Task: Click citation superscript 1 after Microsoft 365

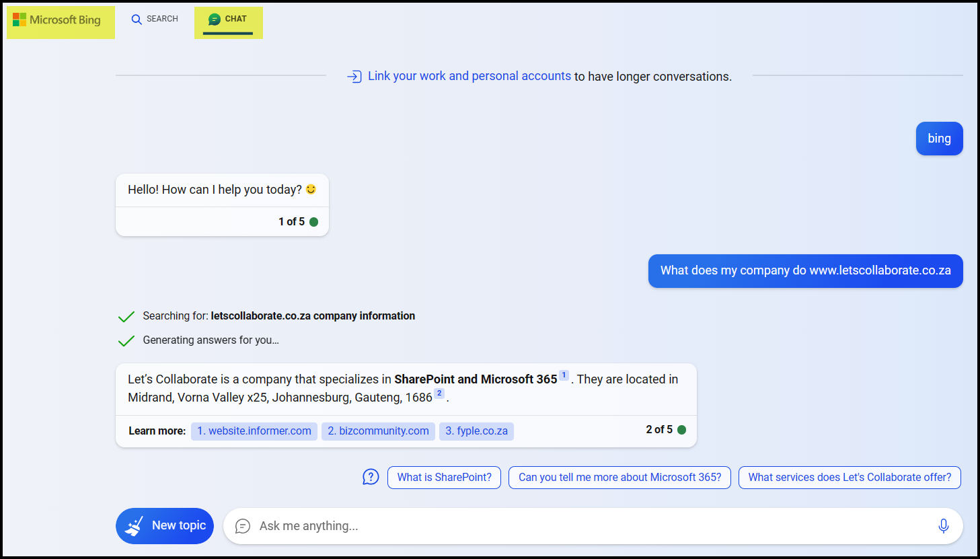Action: (x=564, y=375)
